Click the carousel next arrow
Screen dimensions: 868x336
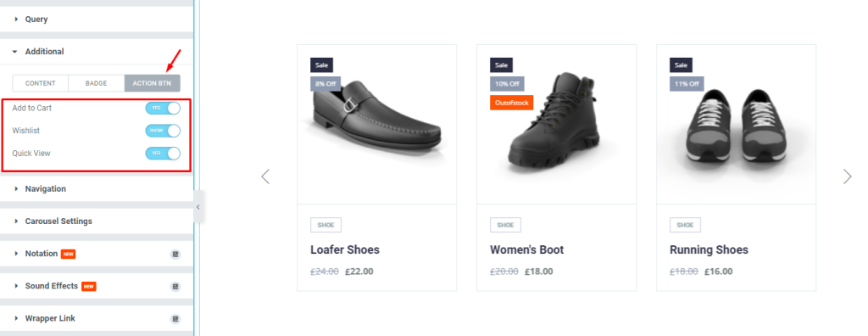coord(847,176)
